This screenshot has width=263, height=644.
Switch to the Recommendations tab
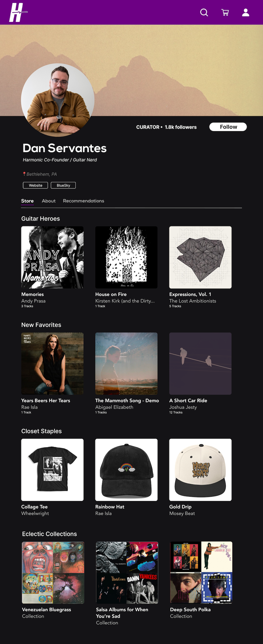[x=83, y=201]
